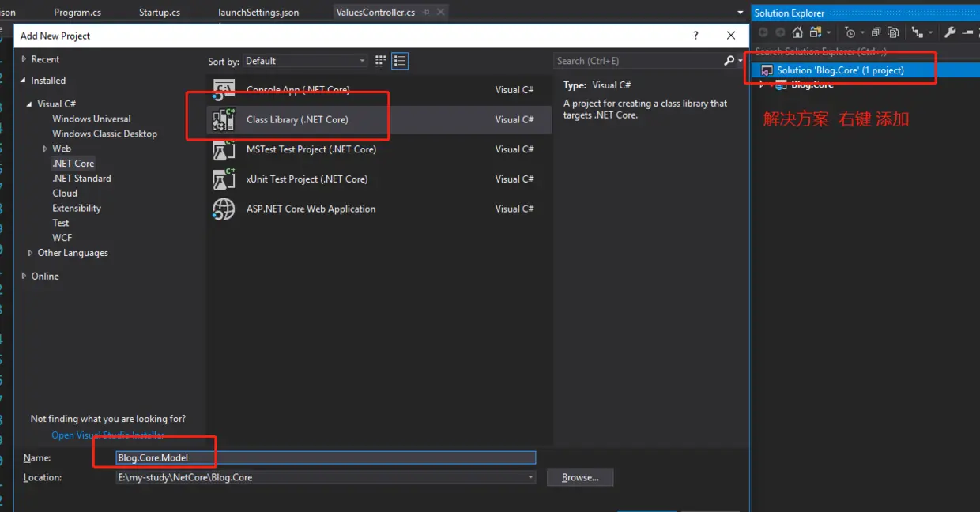980x512 pixels.
Task: Click Solution Explorer Forward arrow icon
Action: [x=780, y=32]
